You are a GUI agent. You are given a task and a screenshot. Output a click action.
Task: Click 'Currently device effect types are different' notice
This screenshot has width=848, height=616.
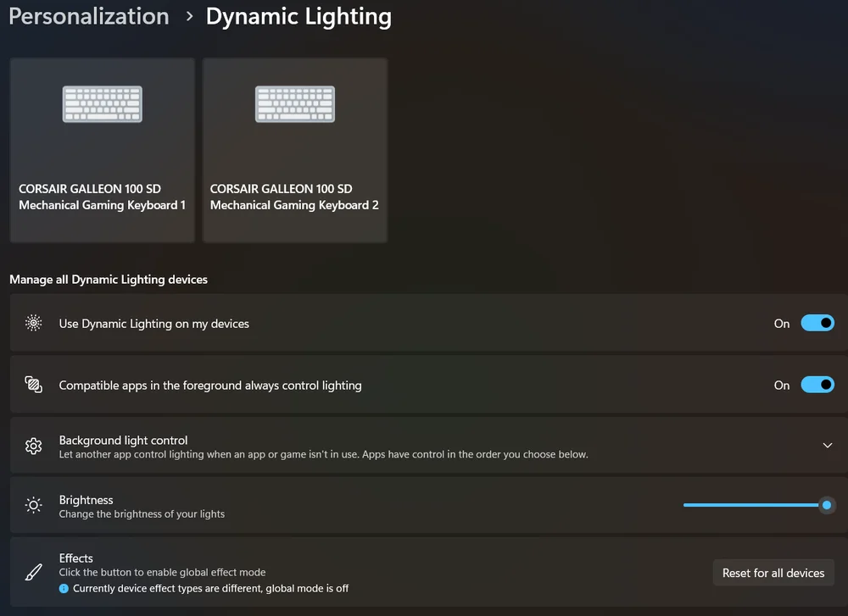click(x=211, y=588)
